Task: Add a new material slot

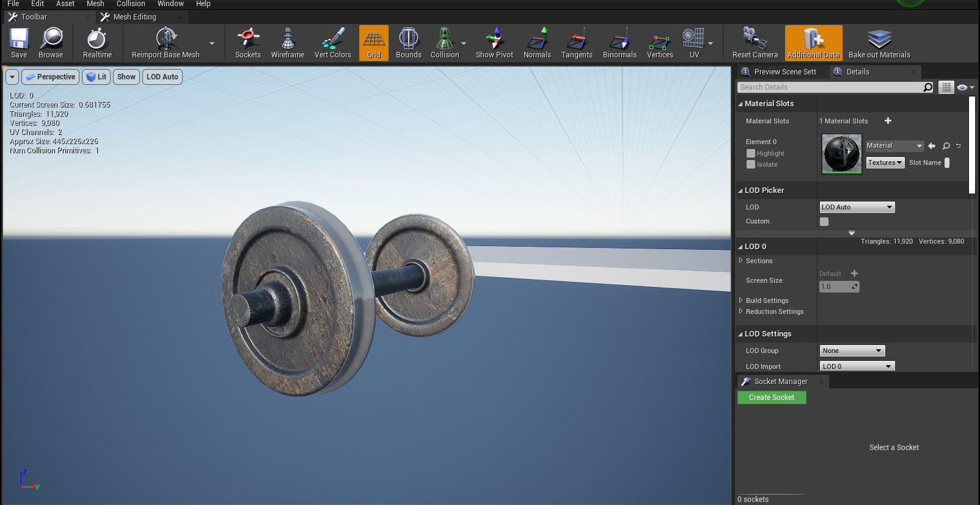Action: 888,121
